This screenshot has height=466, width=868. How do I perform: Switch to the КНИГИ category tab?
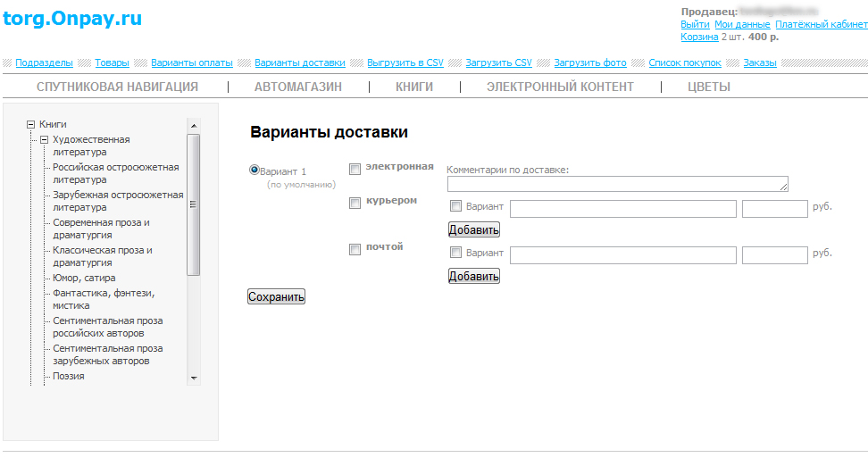click(x=414, y=87)
